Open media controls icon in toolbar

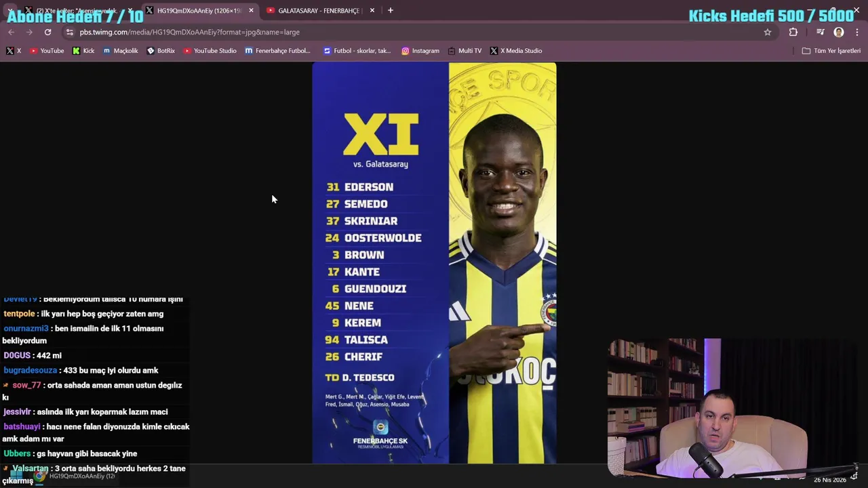coord(820,32)
